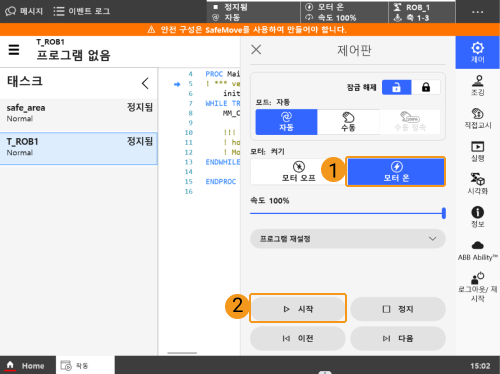
Task: Click the ENDPROC code line 15
Action: (221, 182)
